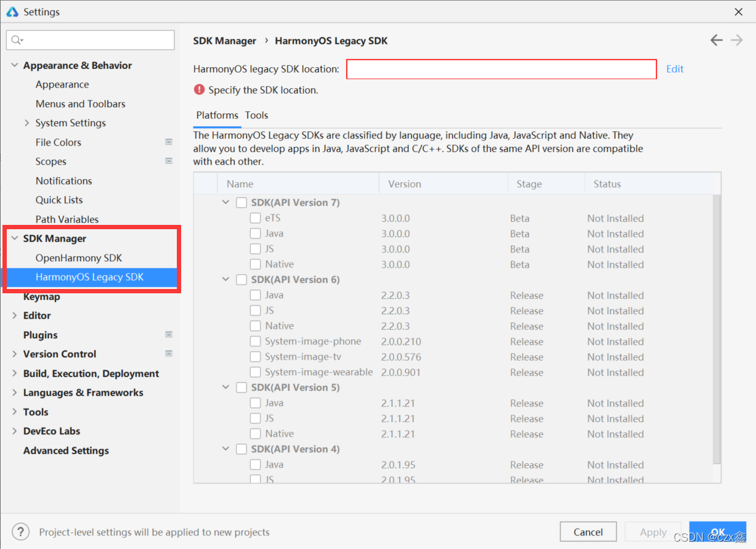
Task: Click the search magnifier icon
Action: tap(16, 40)
